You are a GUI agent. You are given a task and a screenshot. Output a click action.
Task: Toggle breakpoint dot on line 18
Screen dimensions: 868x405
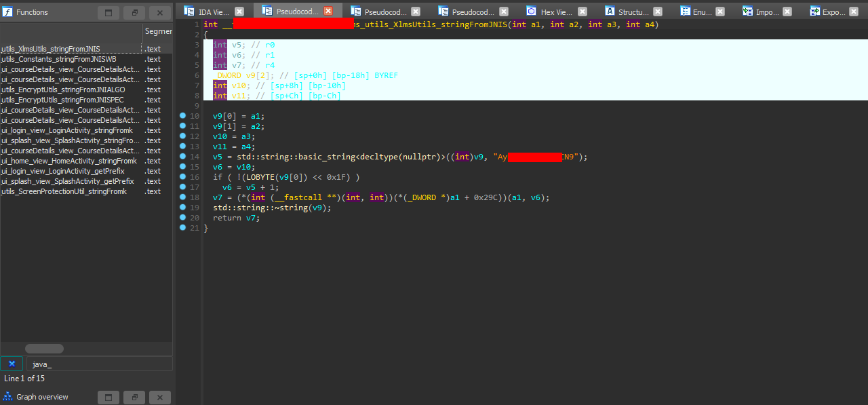[182, 197]
